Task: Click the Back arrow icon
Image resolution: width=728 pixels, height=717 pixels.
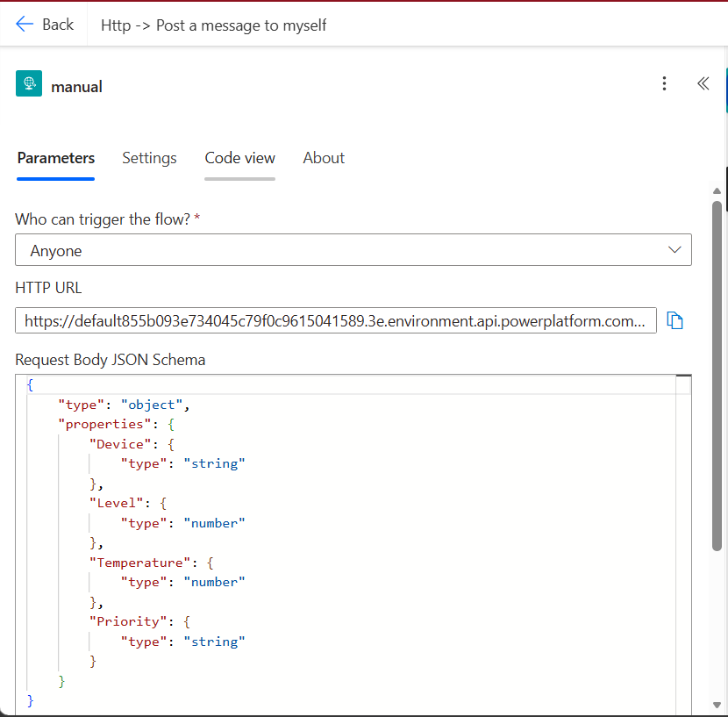Action: coord(25,24)
